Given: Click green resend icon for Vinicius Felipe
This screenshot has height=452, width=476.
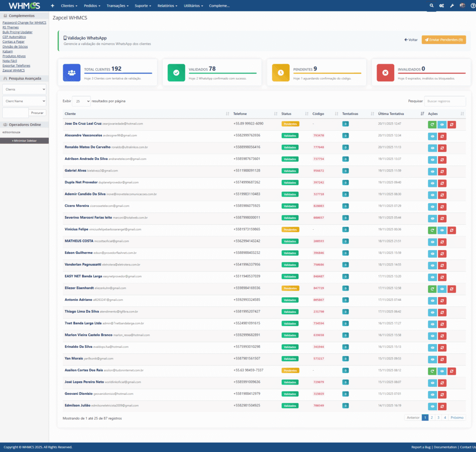Looking at the screenshot, I should pos(432,230).
